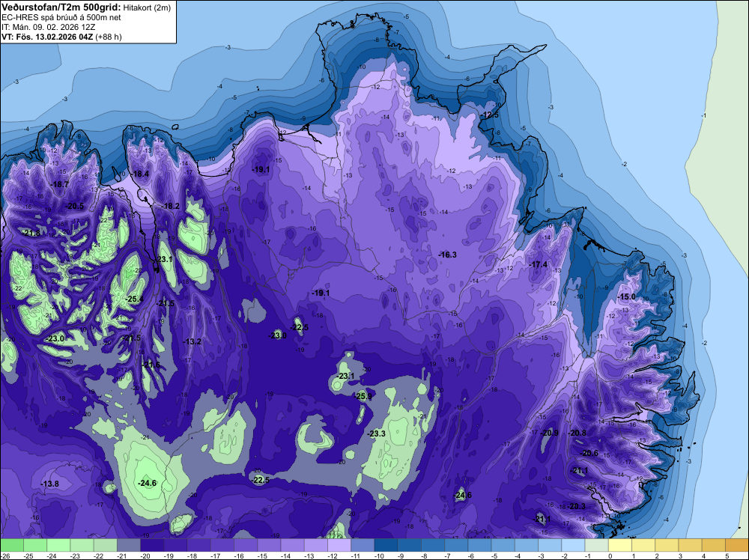The height and width of the screenshot is (560, 749).
Task: Click the map title "Veðurstofan/T2m 500grid"
Action: pos(61,7)
